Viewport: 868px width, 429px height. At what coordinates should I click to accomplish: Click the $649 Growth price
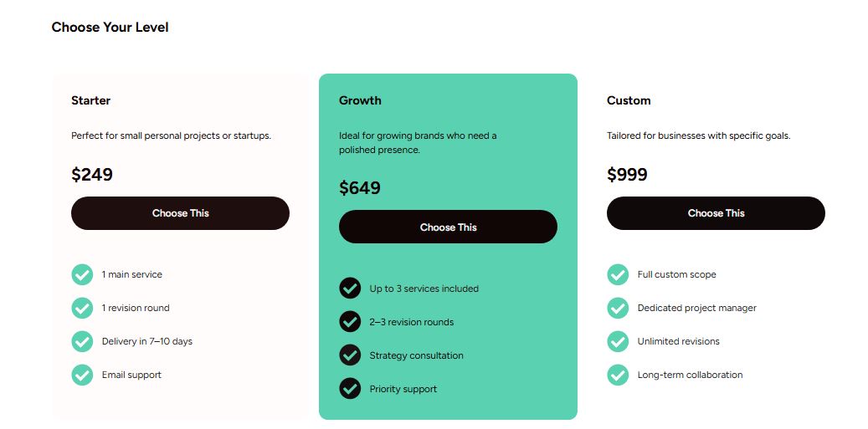(x=360, y=188)
